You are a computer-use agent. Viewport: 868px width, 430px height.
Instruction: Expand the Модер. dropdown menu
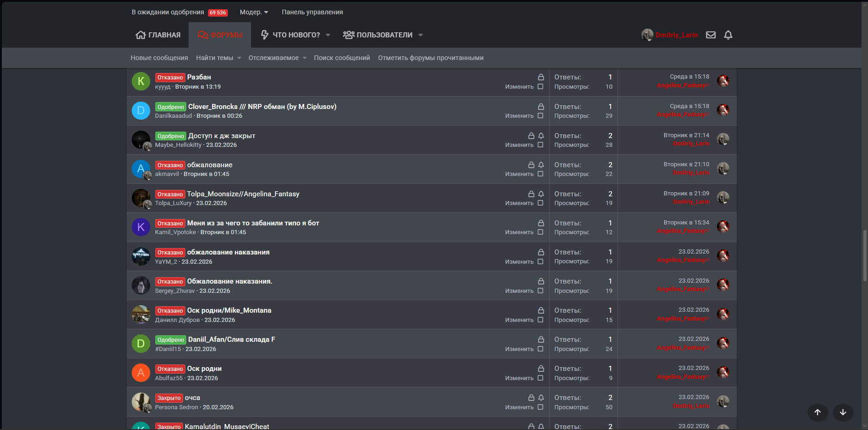pos(254,12)
